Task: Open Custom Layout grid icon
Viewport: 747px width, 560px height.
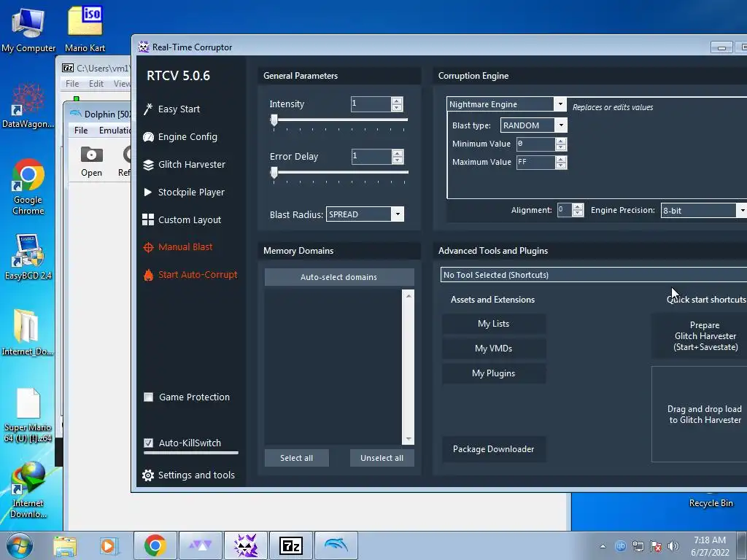Action: (148, 219)
